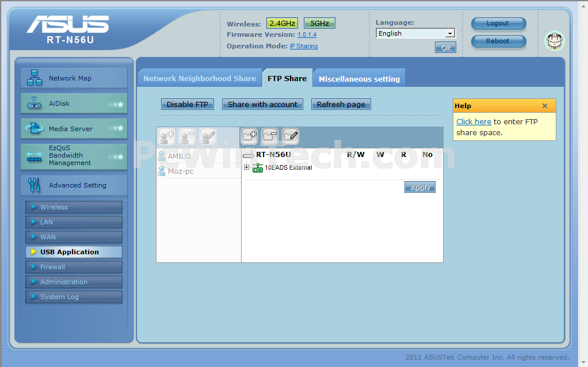The width and height of the screenshot is (588, 367).
Task: Click the 10EADS External disk icon
Action: pos(258,168)
